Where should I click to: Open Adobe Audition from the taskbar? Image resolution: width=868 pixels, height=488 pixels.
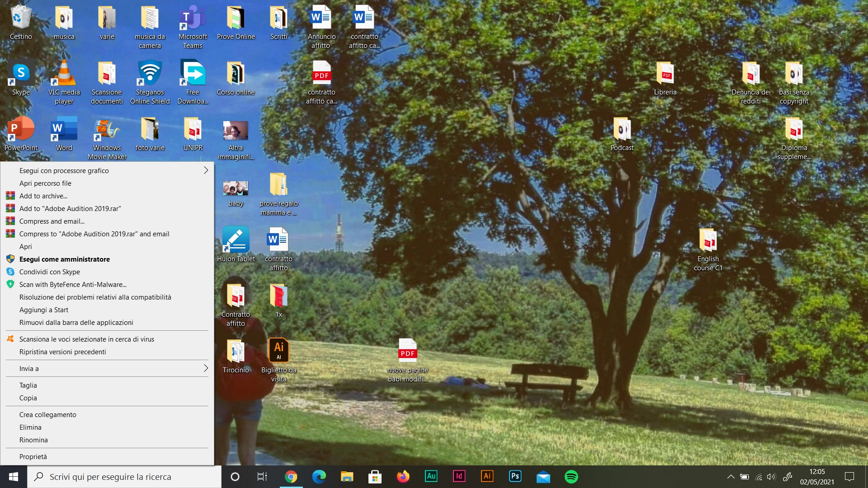(x=431, y=476)
